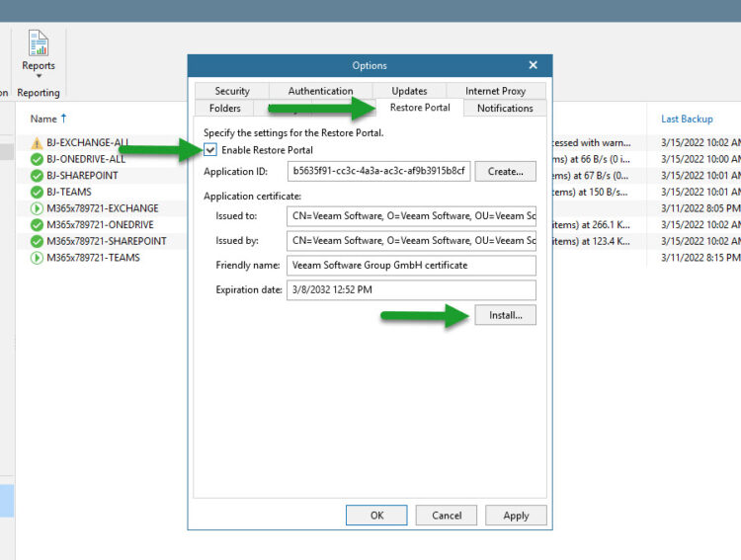Image resolution: width=741 pixels, height=560 pixels.
Task: Toggle the Name column sort arrow
Action: 64,119
